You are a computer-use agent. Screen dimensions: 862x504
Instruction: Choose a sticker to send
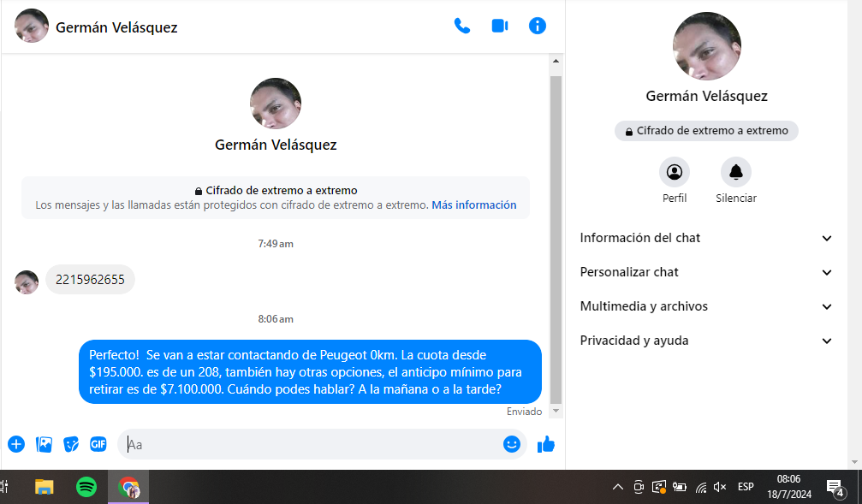(x=71, y=444)
